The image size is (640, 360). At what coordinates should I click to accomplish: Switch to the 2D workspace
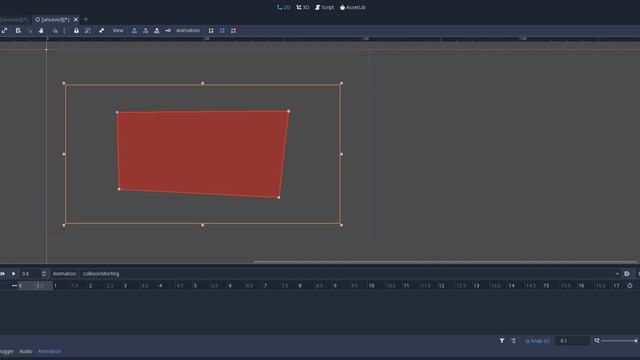point(283,7)
